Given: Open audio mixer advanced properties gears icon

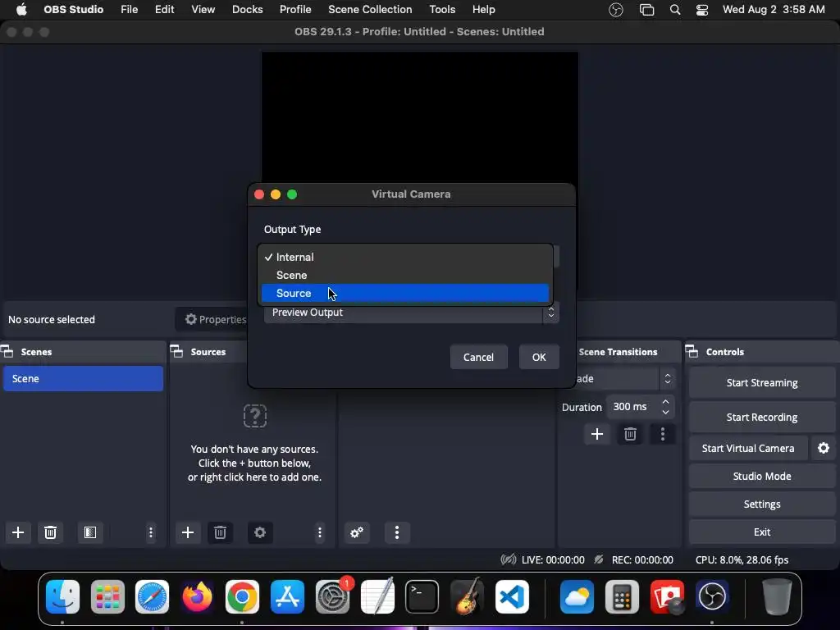Looking at the screenshot, I should point(357,532).
